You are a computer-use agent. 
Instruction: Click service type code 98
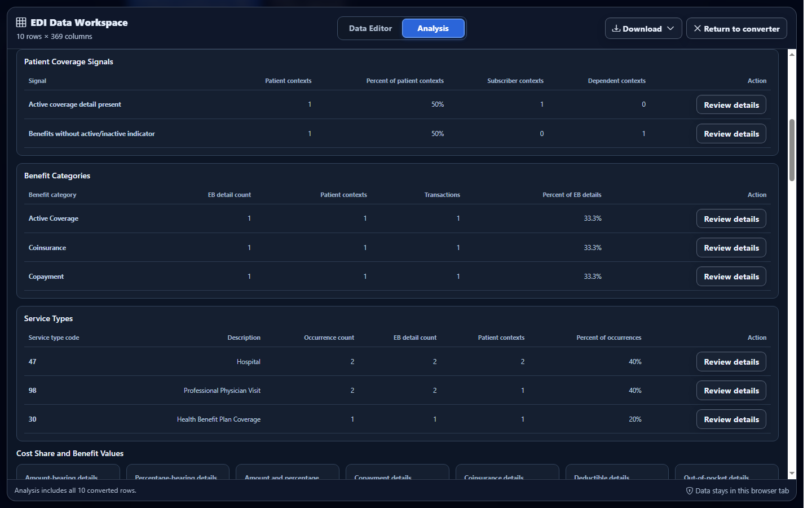click(x=33, y=391)
